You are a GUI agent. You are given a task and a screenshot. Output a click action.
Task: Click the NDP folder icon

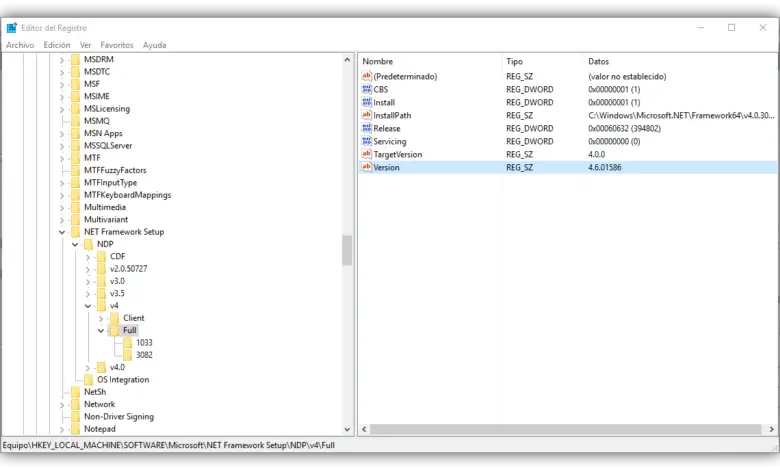pyautogui.click(x=89, y=244)
